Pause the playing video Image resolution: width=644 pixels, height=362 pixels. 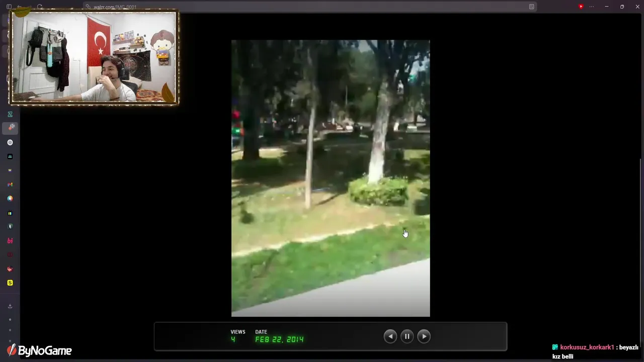[407, 336]
